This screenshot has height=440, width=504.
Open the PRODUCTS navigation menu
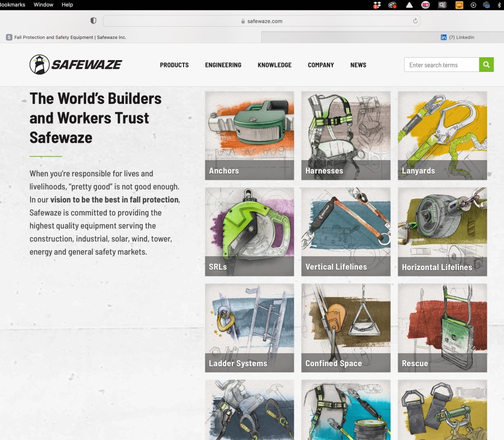point(174,65)
